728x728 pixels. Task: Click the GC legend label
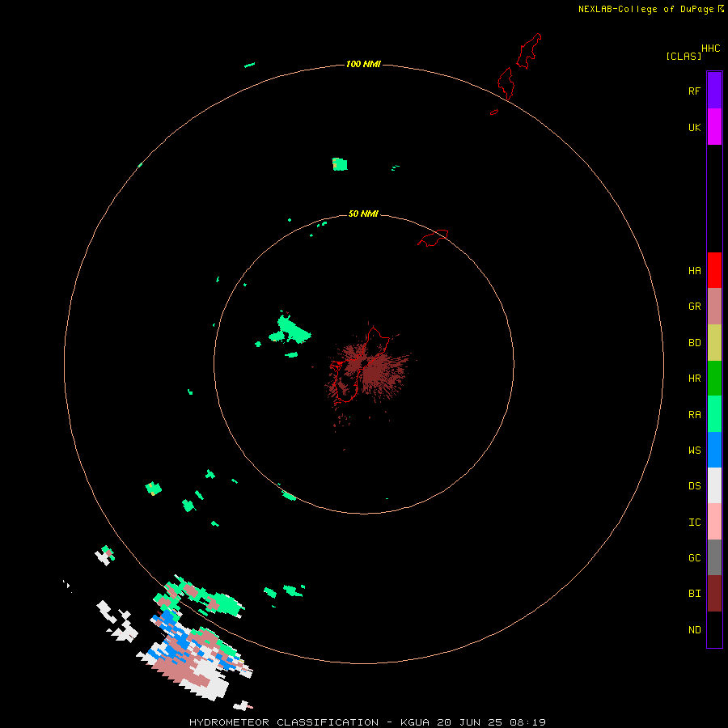click(694, 558)
